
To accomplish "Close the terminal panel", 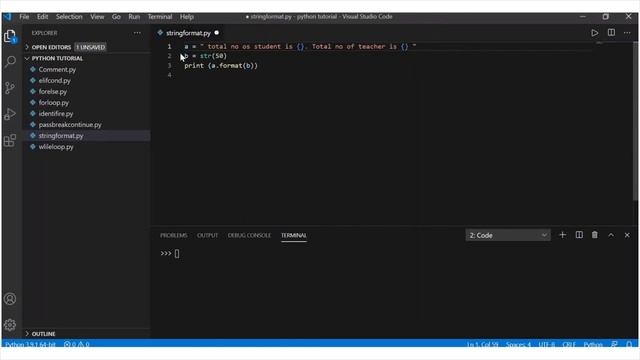I will (x=627, y=235).
